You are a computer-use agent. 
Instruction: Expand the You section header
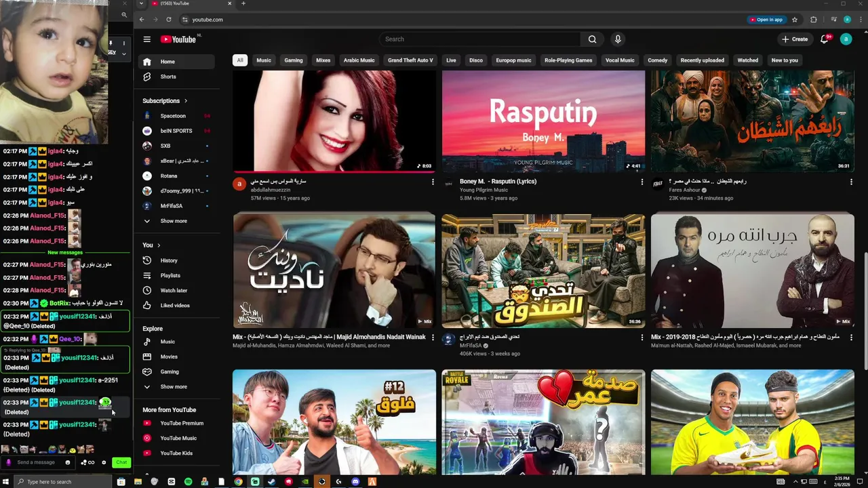pyautogui.click(x=151, y=245)
